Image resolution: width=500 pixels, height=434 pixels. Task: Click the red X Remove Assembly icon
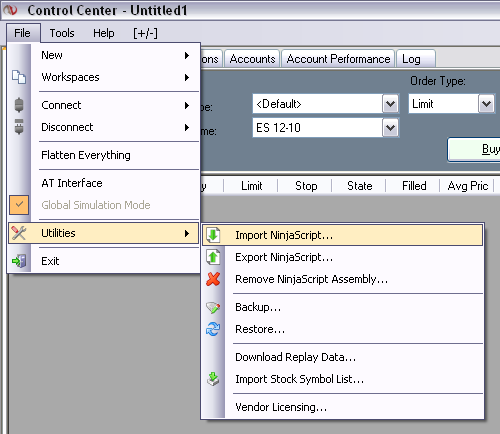click(213, 279)
